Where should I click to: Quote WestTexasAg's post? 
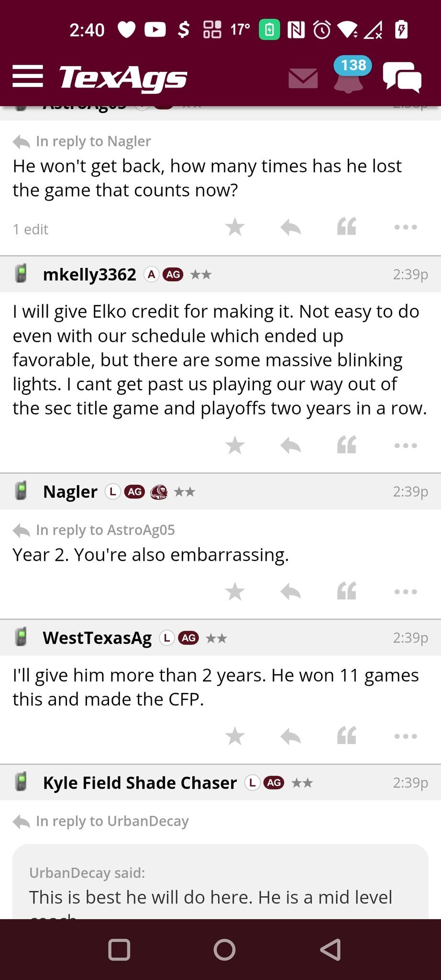click(347, 736)
